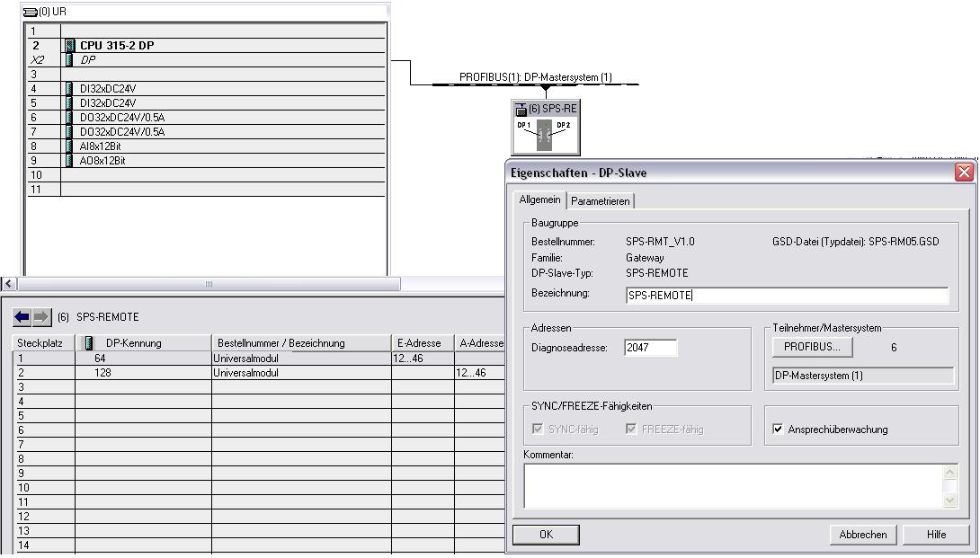The image size is (980, 558).
Task: Switch to the Allgemein tab
Action: point(540,200)
